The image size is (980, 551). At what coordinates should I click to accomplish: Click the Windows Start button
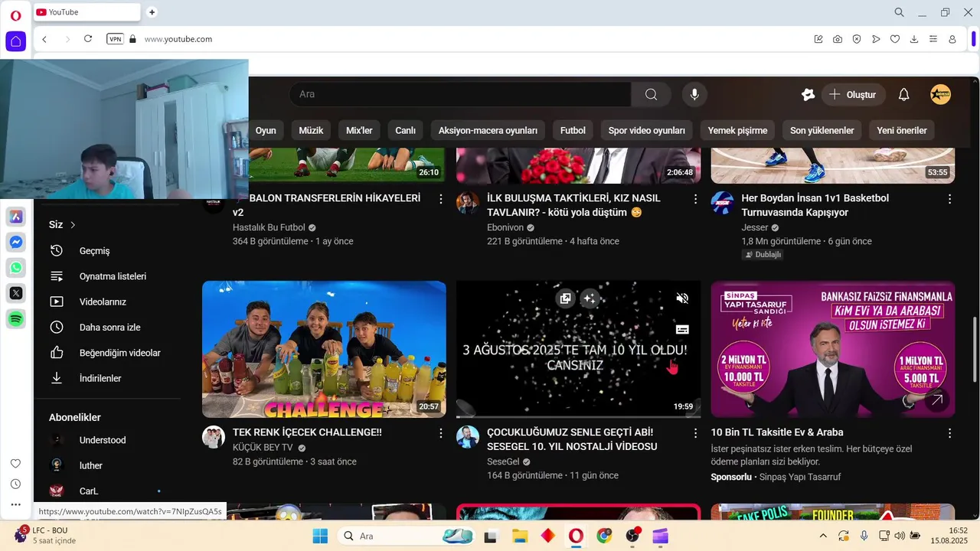(x=320, y=536)
